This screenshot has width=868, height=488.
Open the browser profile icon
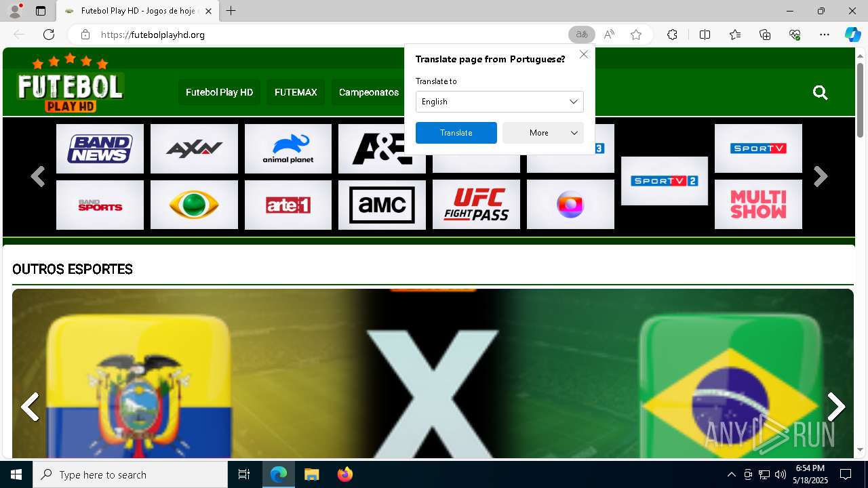[15, 11]
